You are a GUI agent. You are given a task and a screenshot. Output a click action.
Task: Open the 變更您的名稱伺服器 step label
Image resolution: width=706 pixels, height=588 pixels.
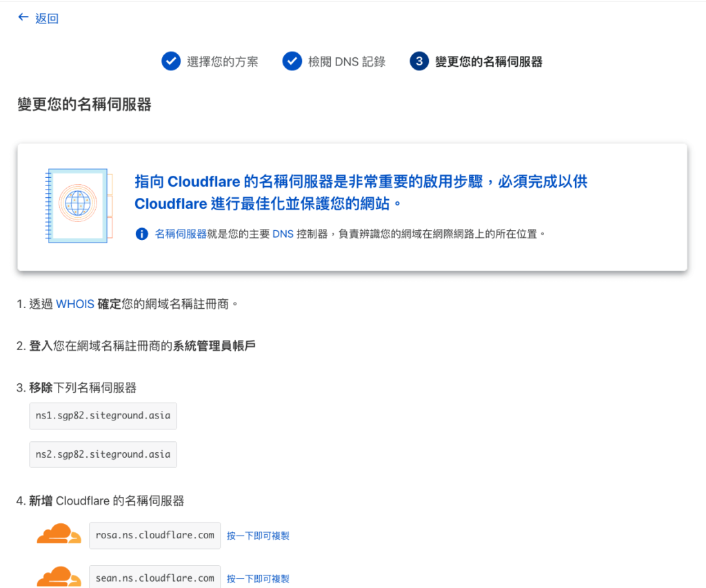[x=489, y=61]
